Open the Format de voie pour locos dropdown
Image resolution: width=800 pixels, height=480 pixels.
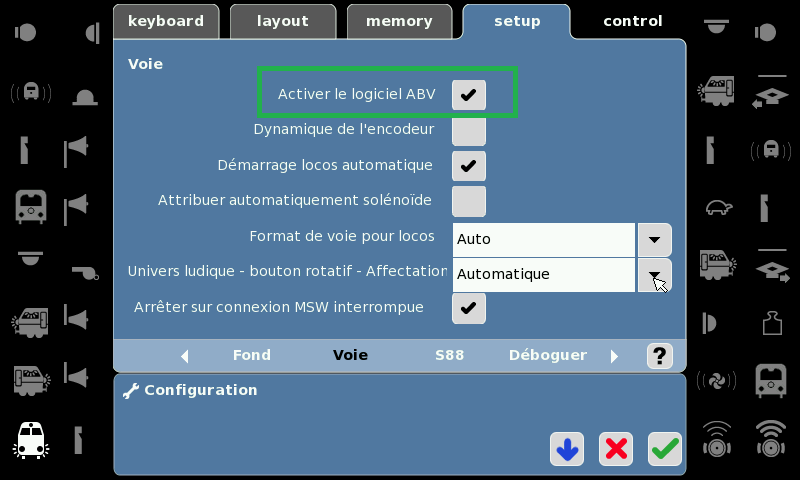pos(654,240)
